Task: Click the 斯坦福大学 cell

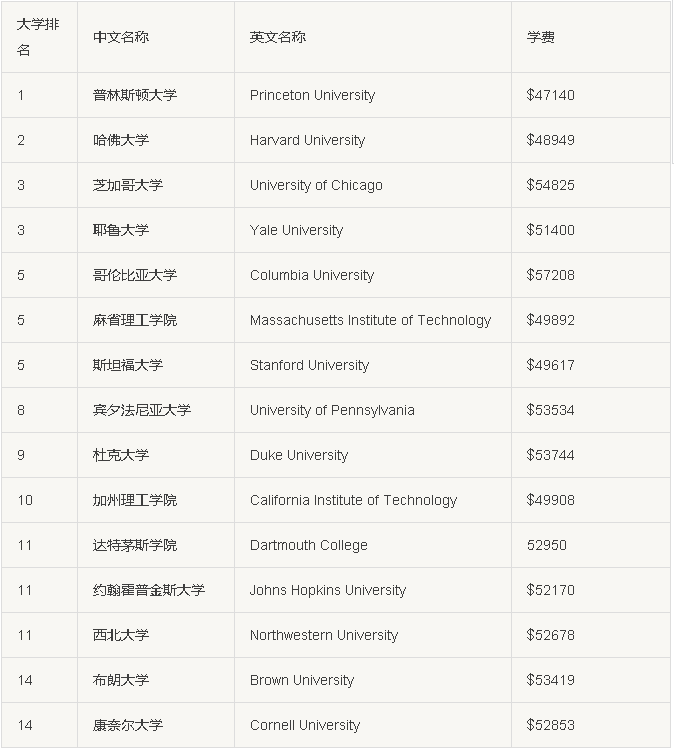Action: point(128,365)
